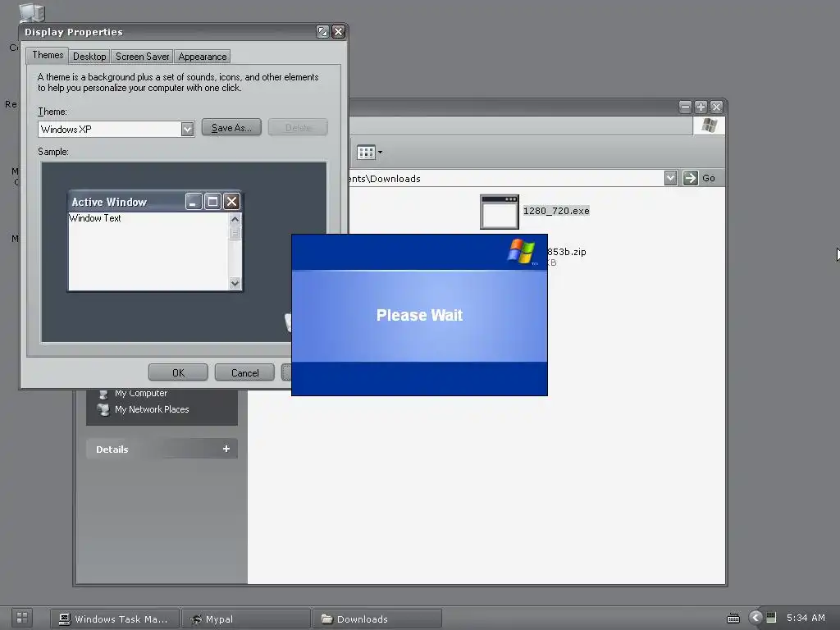840x630 pixels.
Task: Close the Display Properties dialog
Action: click(x=339, y=32)
